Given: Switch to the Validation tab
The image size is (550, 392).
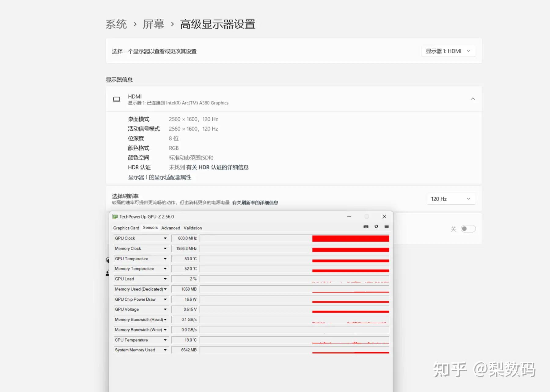Looking at the screenshot, I should tap(193, 228).
